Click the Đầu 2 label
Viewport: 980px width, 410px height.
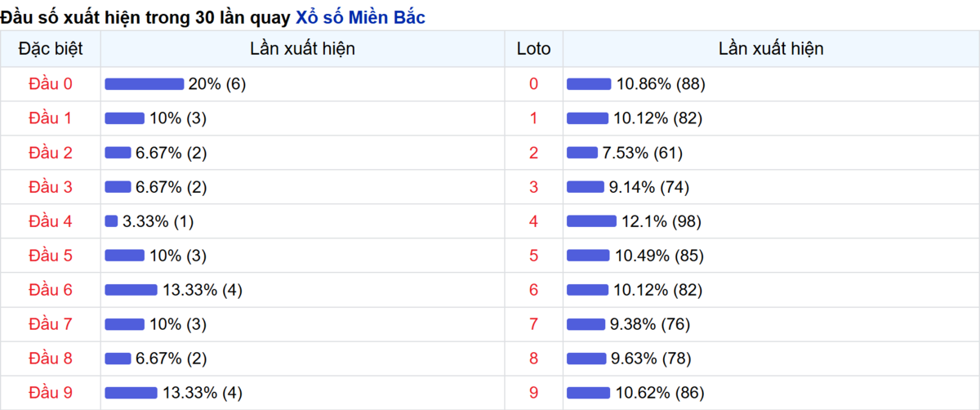pos(51,153)
